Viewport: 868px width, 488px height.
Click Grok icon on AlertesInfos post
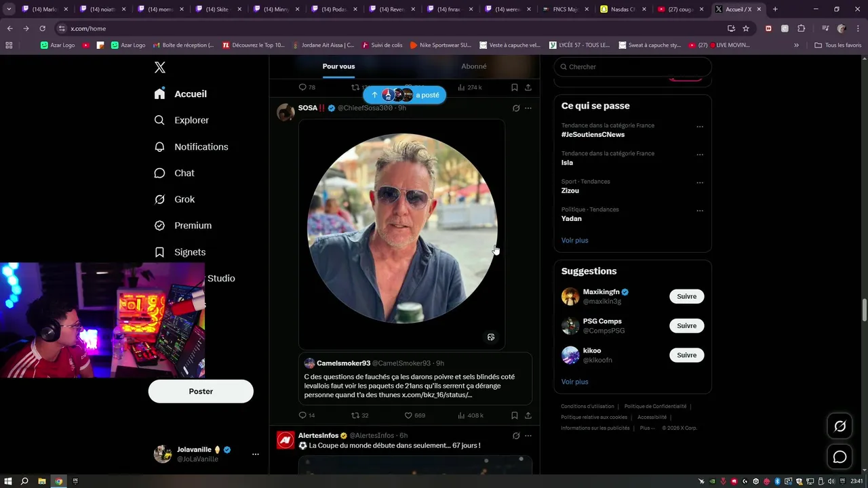516,435
